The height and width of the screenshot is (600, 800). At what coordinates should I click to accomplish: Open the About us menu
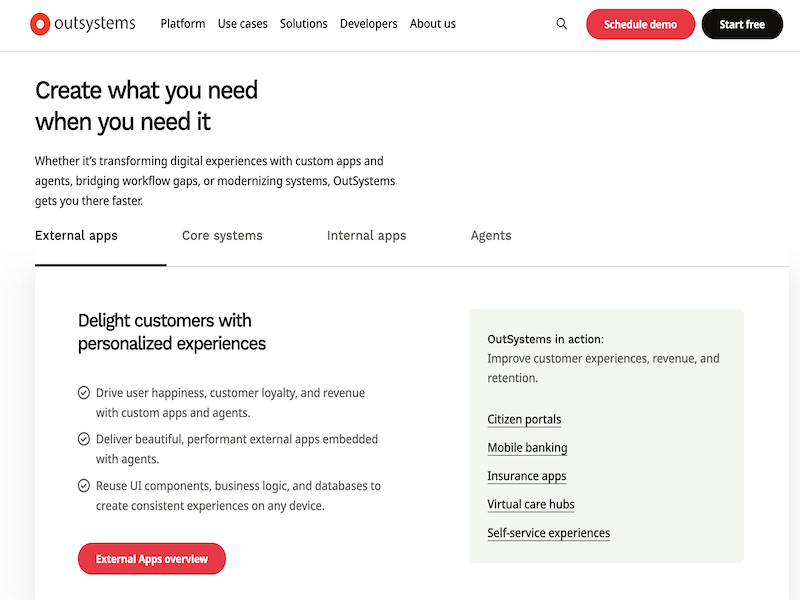[432, 23]
